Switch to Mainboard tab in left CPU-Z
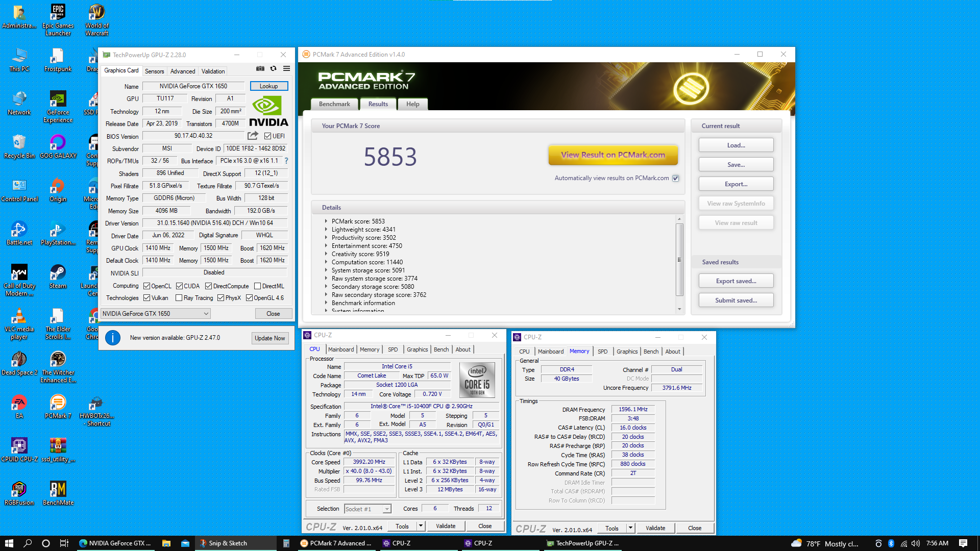This screenshot has width=980, height=551. [x=341, y=349]
